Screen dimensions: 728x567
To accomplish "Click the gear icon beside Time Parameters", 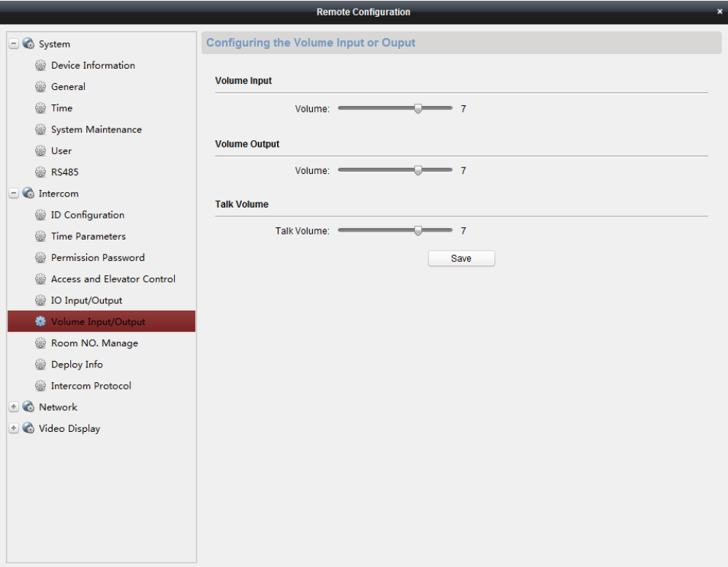I will 40,236.
